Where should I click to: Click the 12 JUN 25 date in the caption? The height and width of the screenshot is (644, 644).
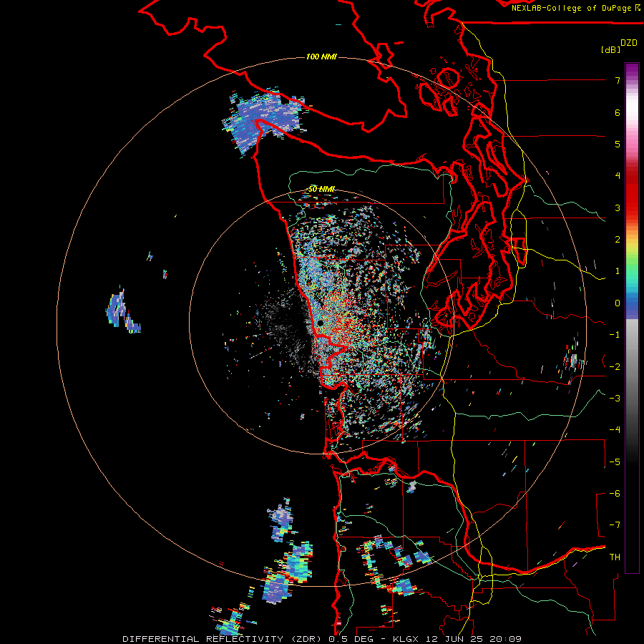[x=454, y=639]
